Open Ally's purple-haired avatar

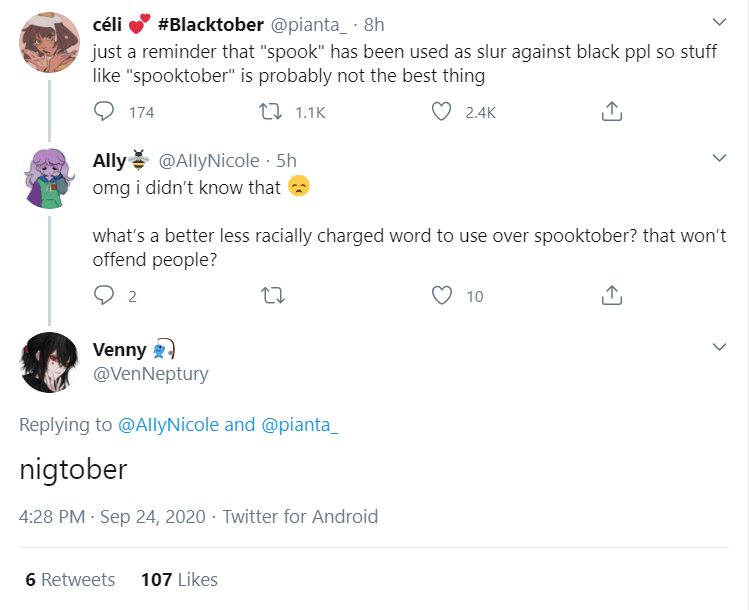click(49, 180)
